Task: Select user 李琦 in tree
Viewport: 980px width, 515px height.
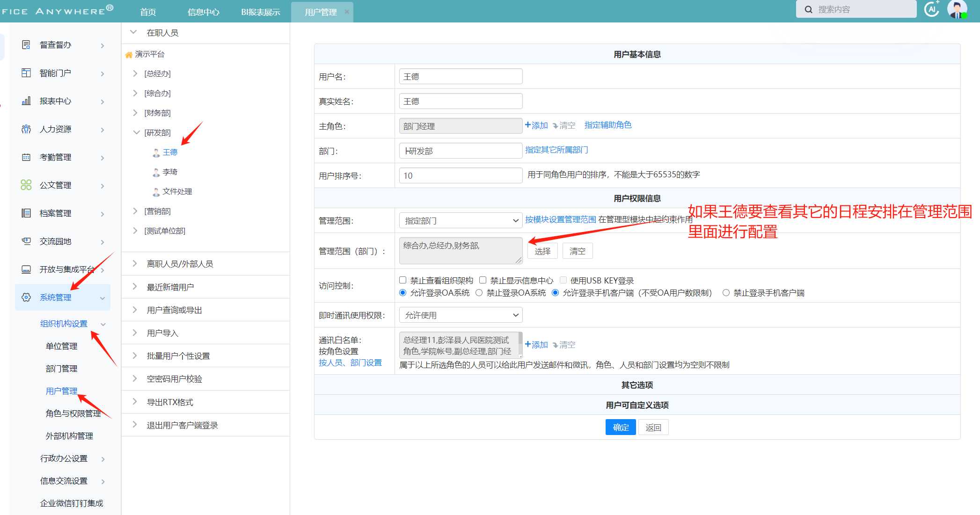Action: point(170,172)
